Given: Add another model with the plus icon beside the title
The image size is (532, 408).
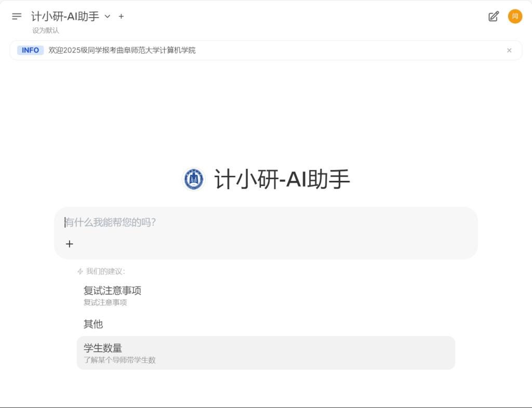Looking at the screenshot, I should pos(121,16).
